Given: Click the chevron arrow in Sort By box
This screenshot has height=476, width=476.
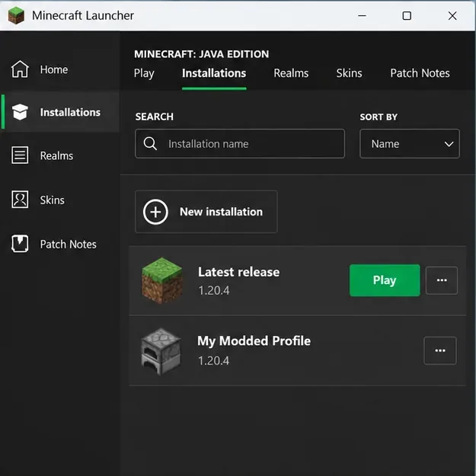Looking at the screenshot, I should pos(449,144).
